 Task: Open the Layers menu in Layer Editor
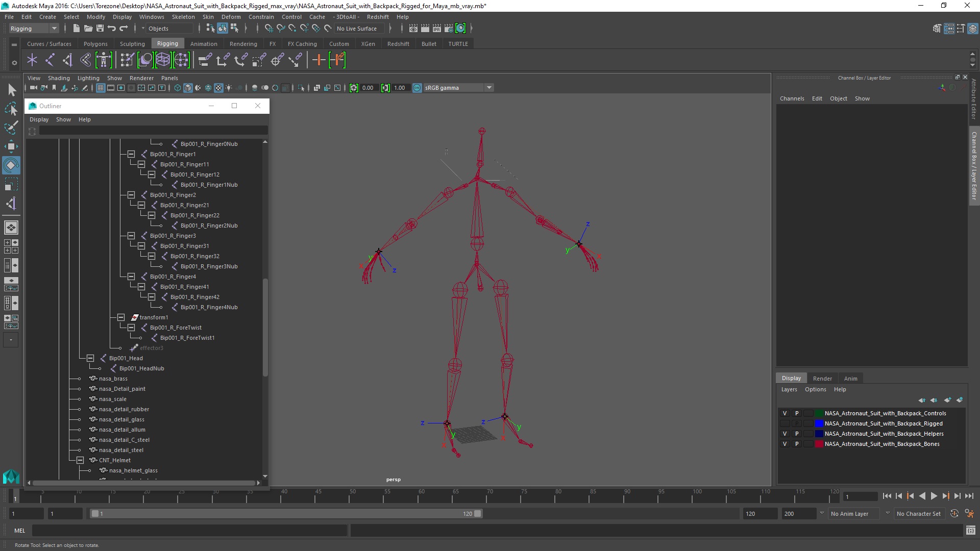click(789, 389)
